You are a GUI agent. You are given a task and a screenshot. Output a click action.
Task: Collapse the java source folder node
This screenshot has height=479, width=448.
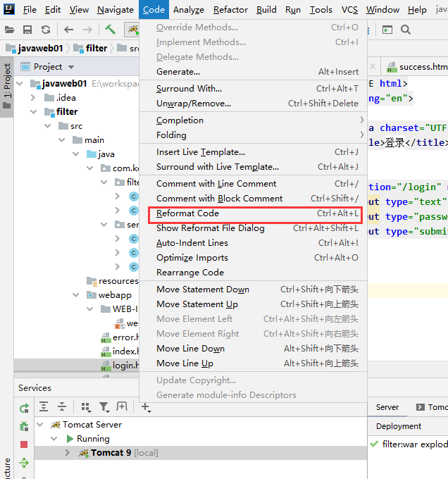76,154
